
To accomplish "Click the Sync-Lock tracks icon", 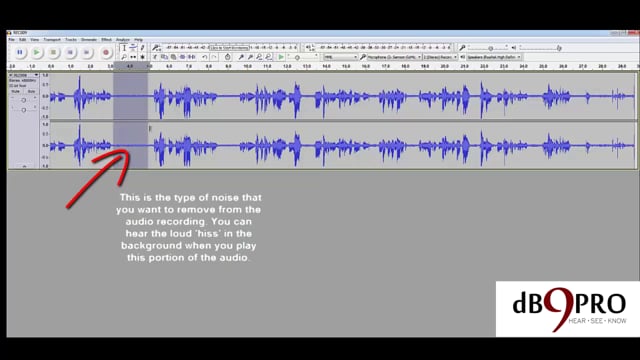I will (227, 57).
